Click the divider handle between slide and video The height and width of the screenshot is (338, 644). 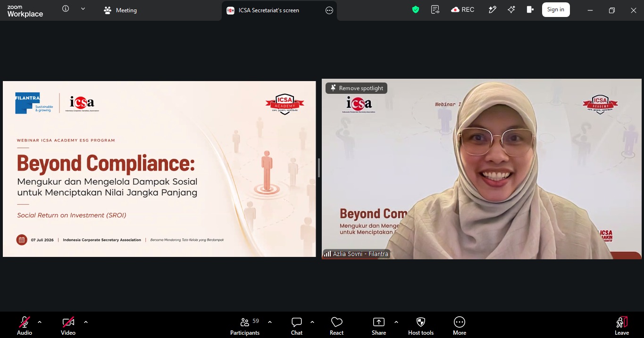pyautogui.click(x=319, y=168)
